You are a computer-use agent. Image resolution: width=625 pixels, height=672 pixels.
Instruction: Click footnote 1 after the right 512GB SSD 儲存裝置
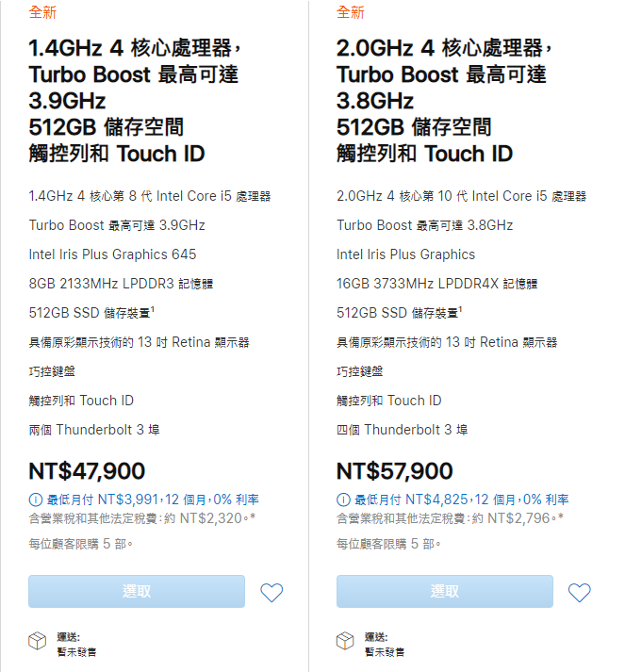coord(461,308)
